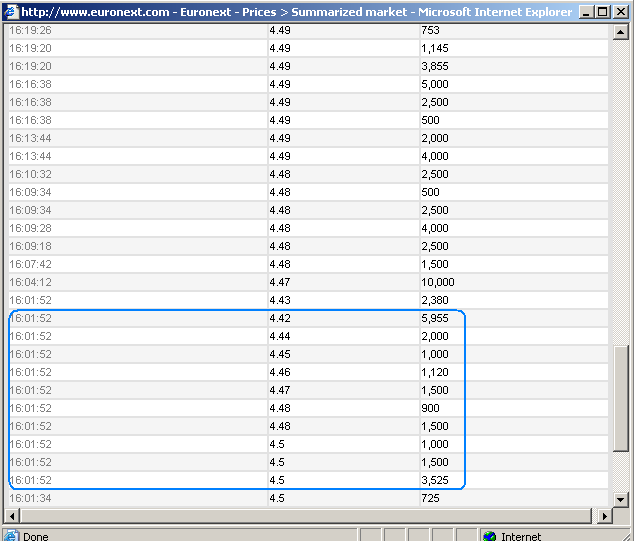Select volume 2,380

click(x=435, y=300)
